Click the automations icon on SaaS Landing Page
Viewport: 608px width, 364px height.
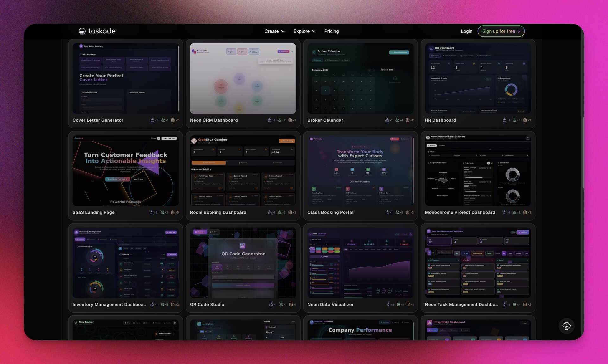click(x=162, y=213)
